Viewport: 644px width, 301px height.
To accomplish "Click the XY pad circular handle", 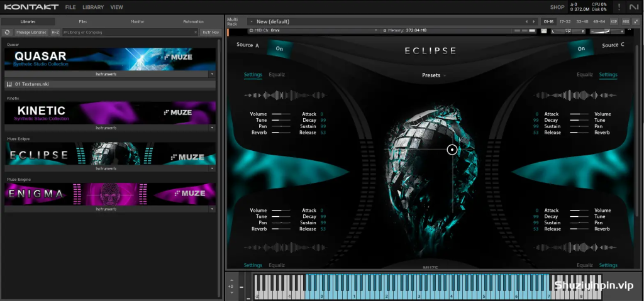I will click(x=452, y=150).
